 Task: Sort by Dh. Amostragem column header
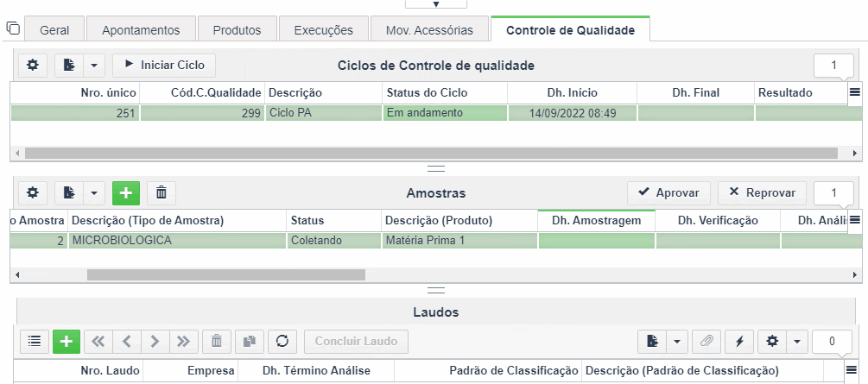[596, 221]
